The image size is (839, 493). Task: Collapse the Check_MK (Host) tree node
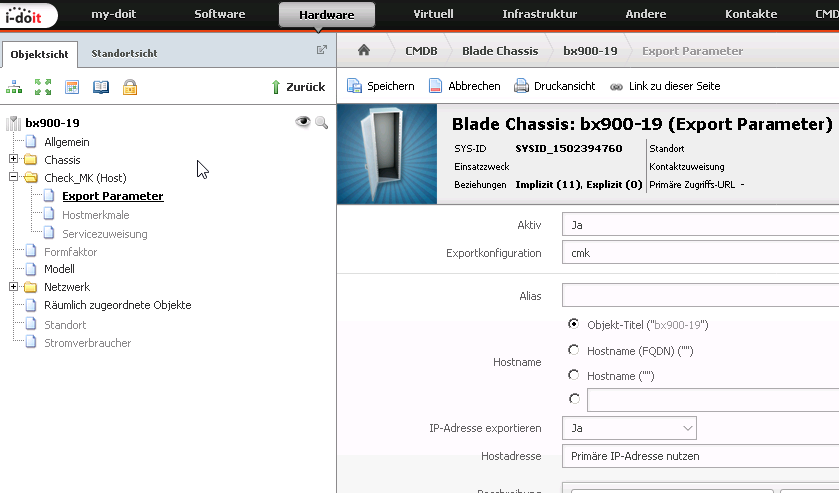click(x=13, y=177)
